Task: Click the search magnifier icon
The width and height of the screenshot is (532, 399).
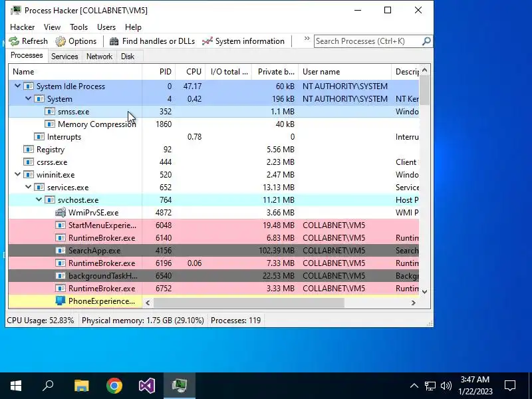Action: click(426, 41)
